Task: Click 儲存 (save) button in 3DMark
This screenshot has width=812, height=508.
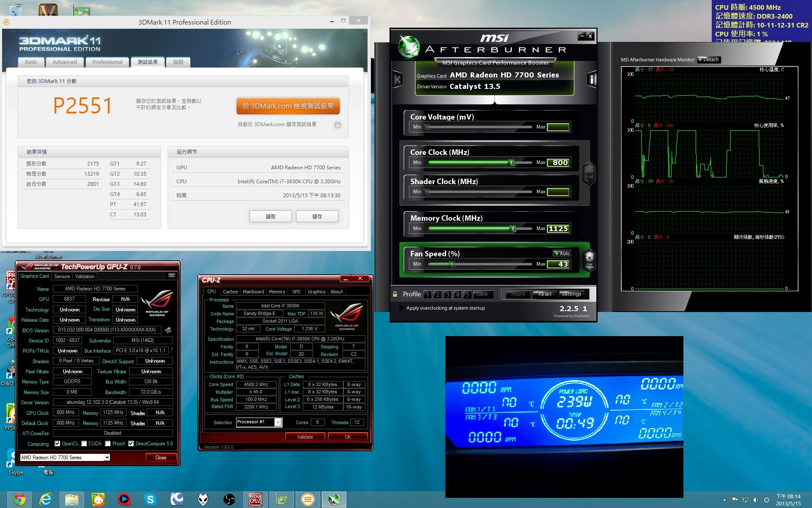Action: [317, 216]
